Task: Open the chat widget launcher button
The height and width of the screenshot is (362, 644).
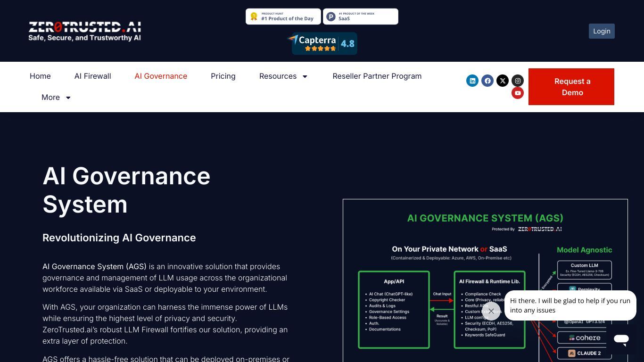Action: [x=621, y=339]
